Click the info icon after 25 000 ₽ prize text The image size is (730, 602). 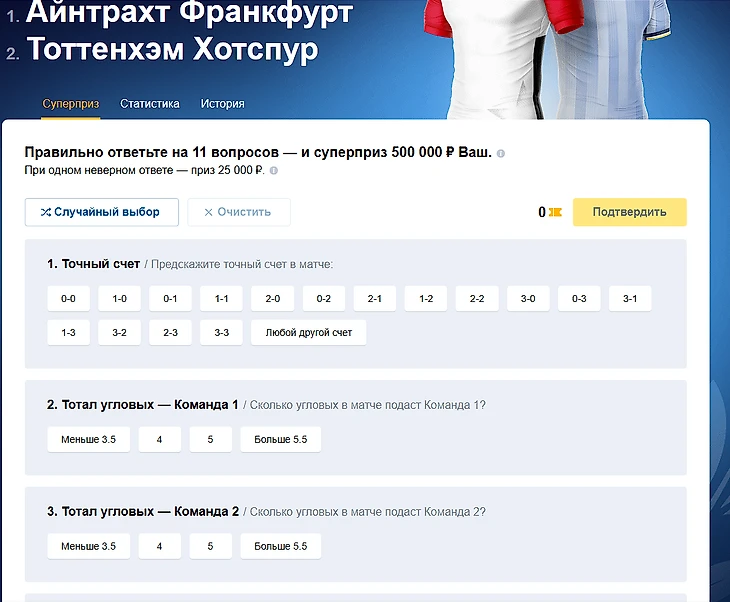(274, 170)
